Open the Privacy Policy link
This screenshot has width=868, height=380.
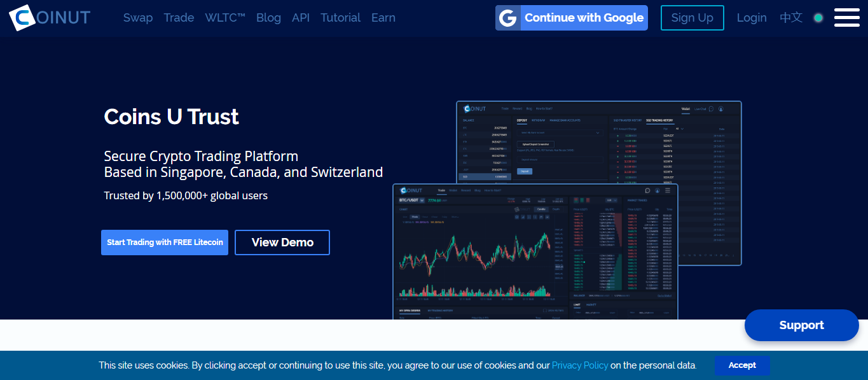pos(580,365)
